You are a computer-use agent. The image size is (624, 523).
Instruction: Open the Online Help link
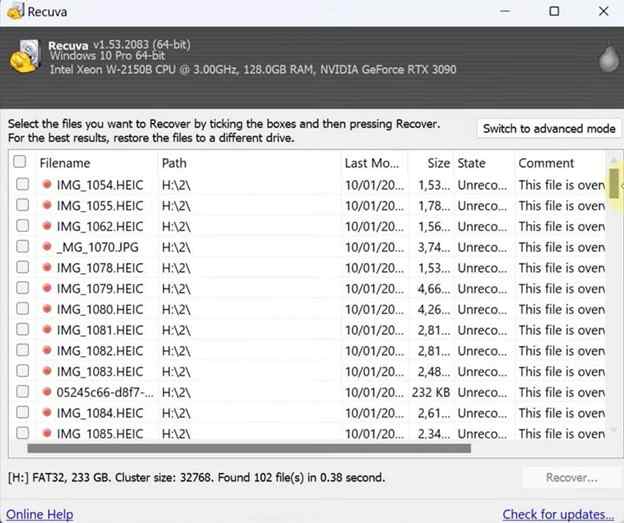[39, 514]
